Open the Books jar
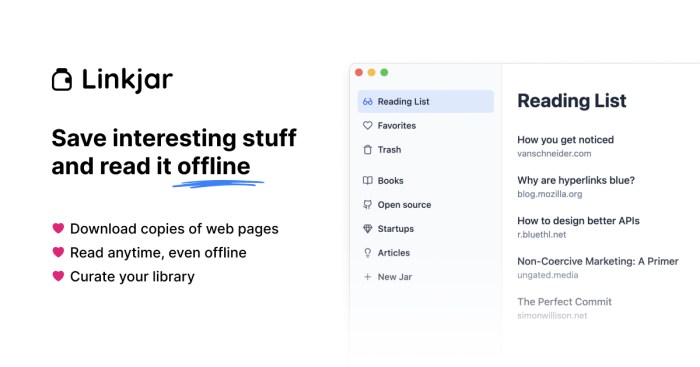Image resolution: width=700 pixels, height=367 pixels. click(x=425, y=180)
